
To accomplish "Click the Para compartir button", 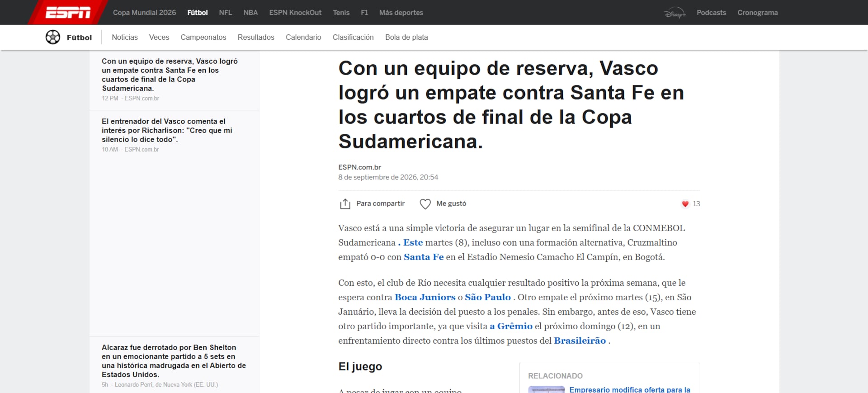I will [372, 204].
